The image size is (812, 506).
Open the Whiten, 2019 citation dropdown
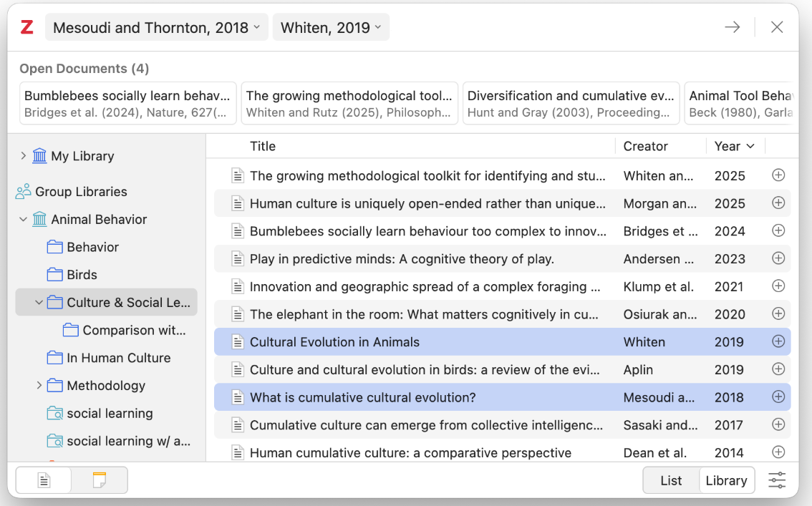(x=331, y=28)
